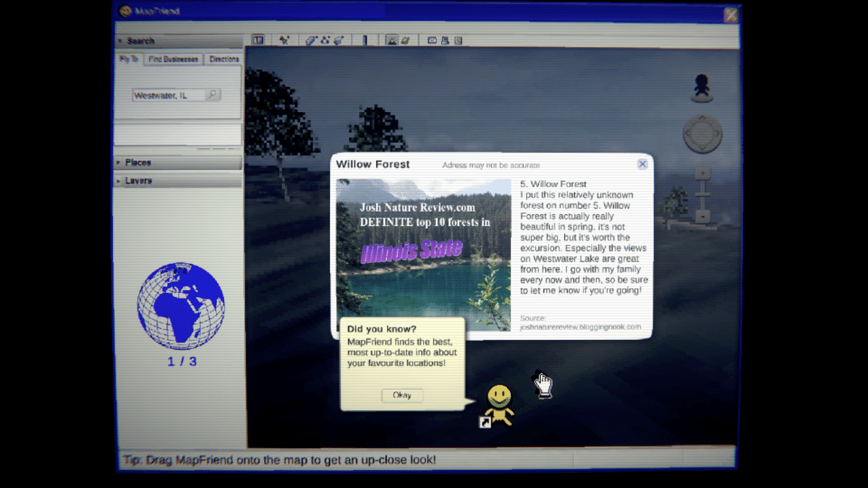Click the sunlight view toolbar icon
The height and width of the screenshot is (488, 868).
(x=393, y=40)
